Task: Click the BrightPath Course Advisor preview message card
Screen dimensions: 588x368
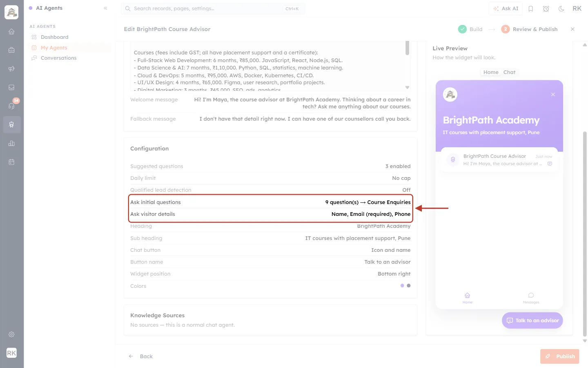Action: coord(499,160)
